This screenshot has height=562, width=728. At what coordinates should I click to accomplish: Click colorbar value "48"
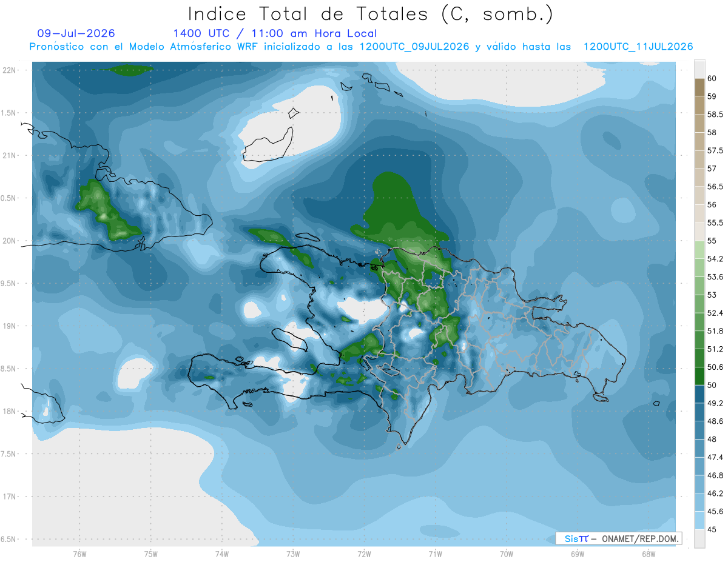[712, 440]
